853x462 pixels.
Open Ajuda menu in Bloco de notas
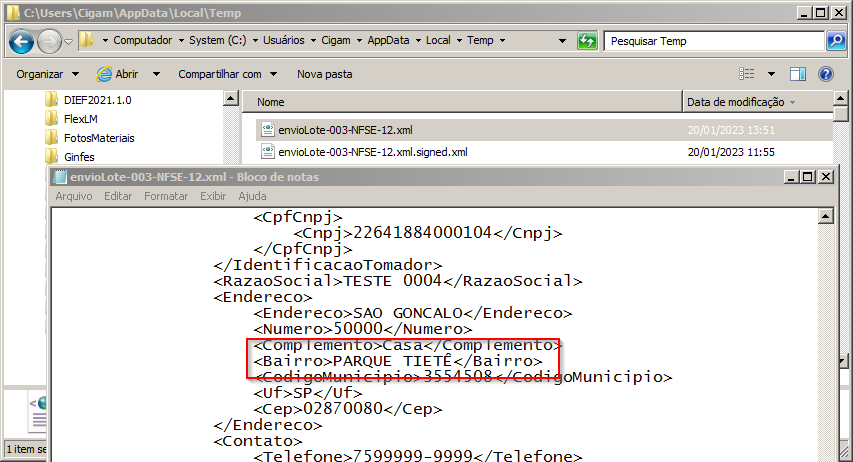(x=252, y=196)
